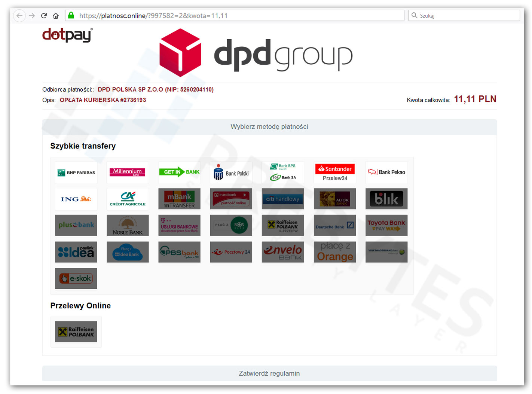The width and height of the screenshot is (532, 394).
Task: Choose Plus Bank payment
Action: [76, 226]
